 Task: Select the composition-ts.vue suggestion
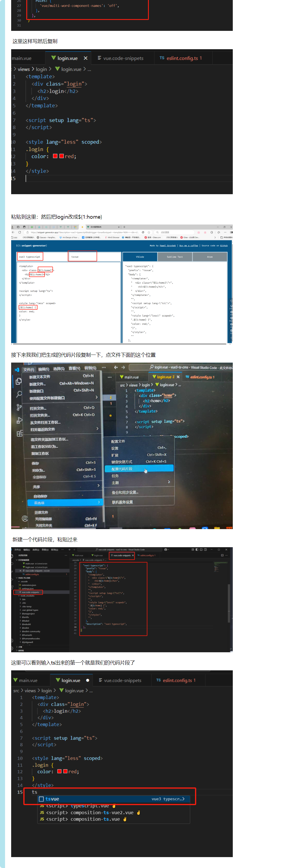click(113, 819)
